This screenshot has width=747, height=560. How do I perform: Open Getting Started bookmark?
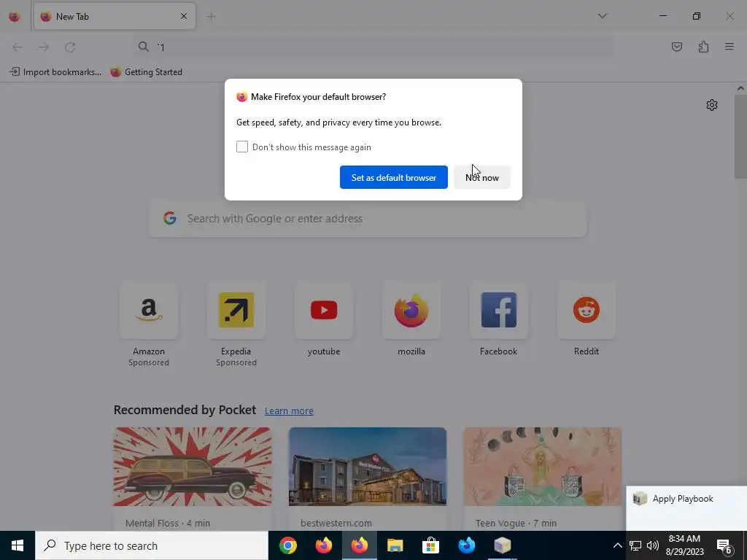coord(146,72)
